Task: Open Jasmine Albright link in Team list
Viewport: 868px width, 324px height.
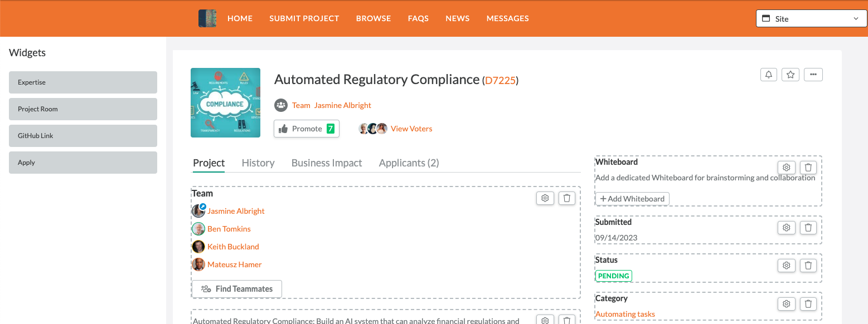Action: point(236,211)
